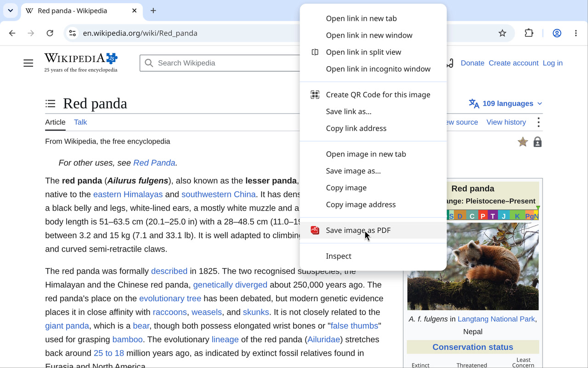Click the browser back arrow
Image resolution: width=588 pixels, height=368 pixels.
(x=12, y=33)
